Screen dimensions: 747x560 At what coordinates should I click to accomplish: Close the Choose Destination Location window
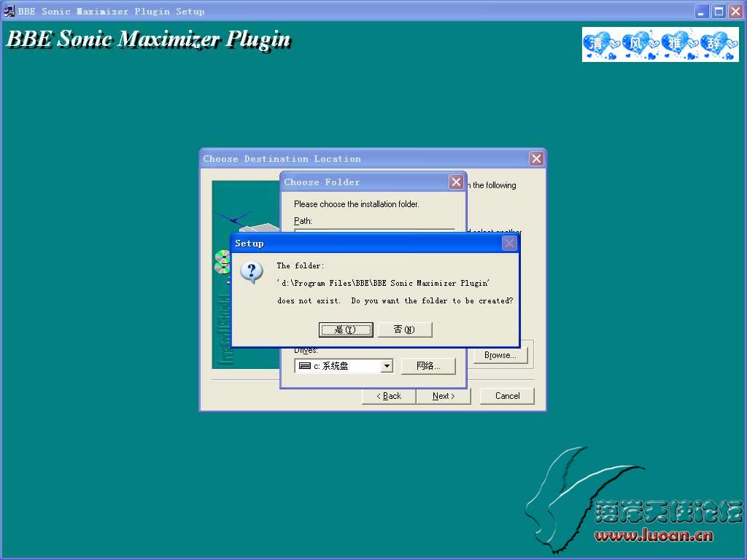(536, 158)
